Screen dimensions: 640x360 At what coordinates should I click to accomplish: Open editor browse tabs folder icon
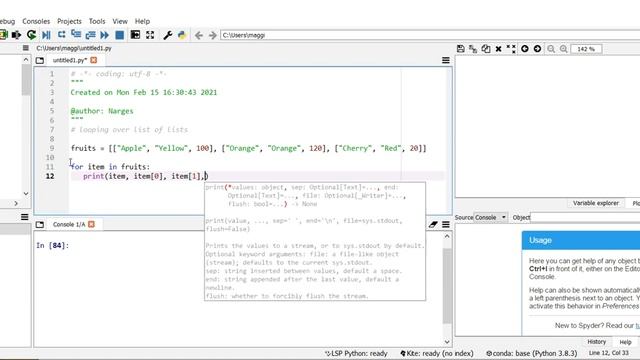[x=40, y=60]
